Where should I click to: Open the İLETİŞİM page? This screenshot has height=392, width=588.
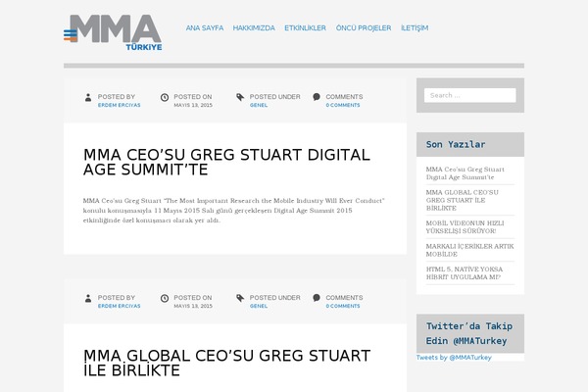(415, 28)
